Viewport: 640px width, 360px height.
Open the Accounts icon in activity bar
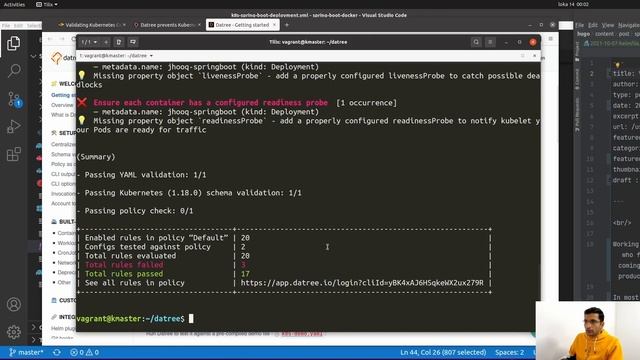pos(13,304)
